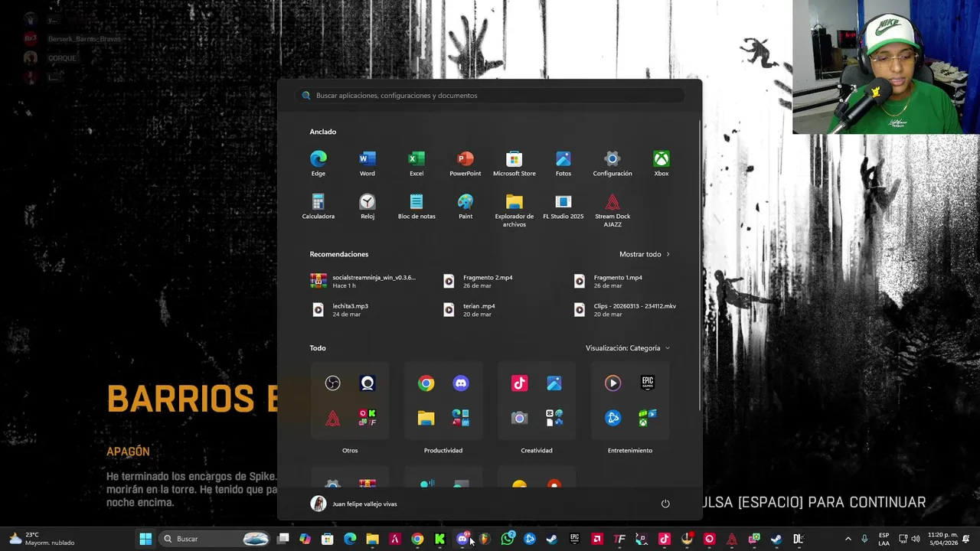The width and height of the screenshot is (980, 551).
Task: Open WhatsApp from the taskbar
Action: 507,539
